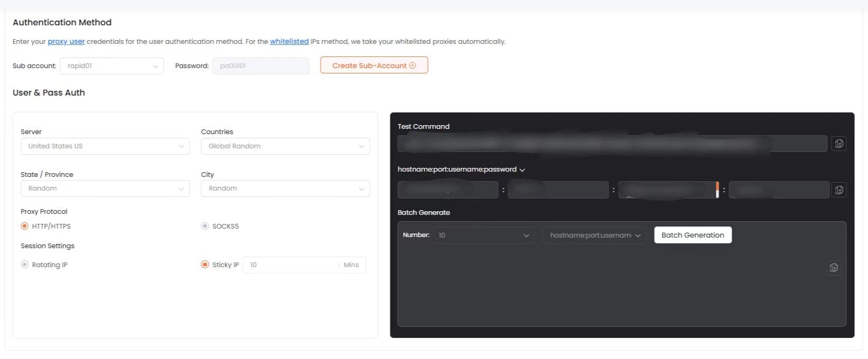The height and width of the screenshot is (359, 868).
Task: Open the batch Number dropdown showing 10
Action: coord(483,235)
